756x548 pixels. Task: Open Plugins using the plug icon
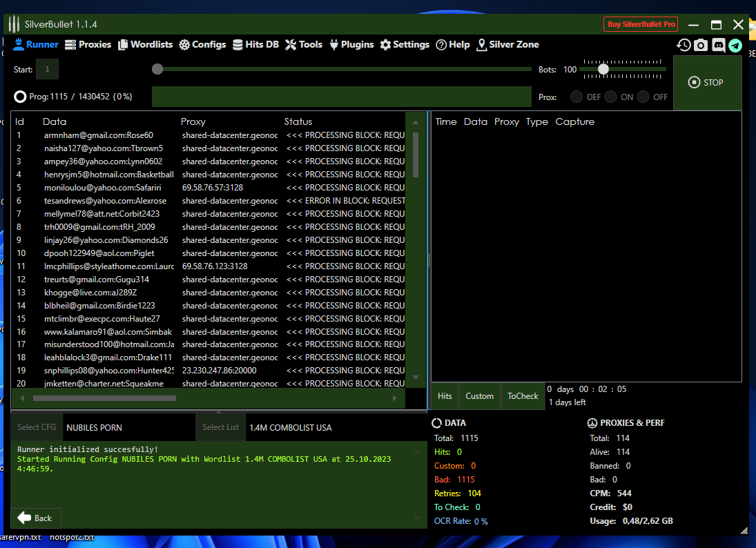click(333, 45)
